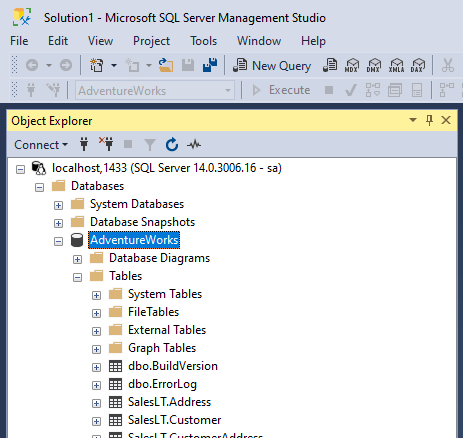Open a new XMLA query
463x438 pixels.
point(396,65)
